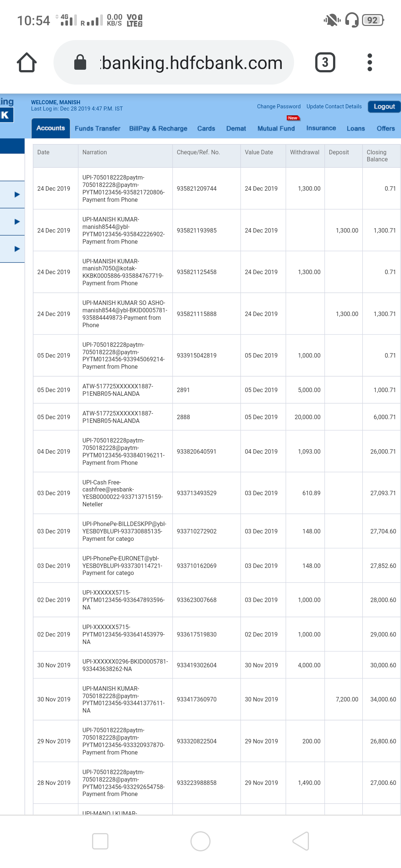The height and width of the screenshot is (868, 401).
Task: Tap the Android back triangle button
Action: [301, 841]
